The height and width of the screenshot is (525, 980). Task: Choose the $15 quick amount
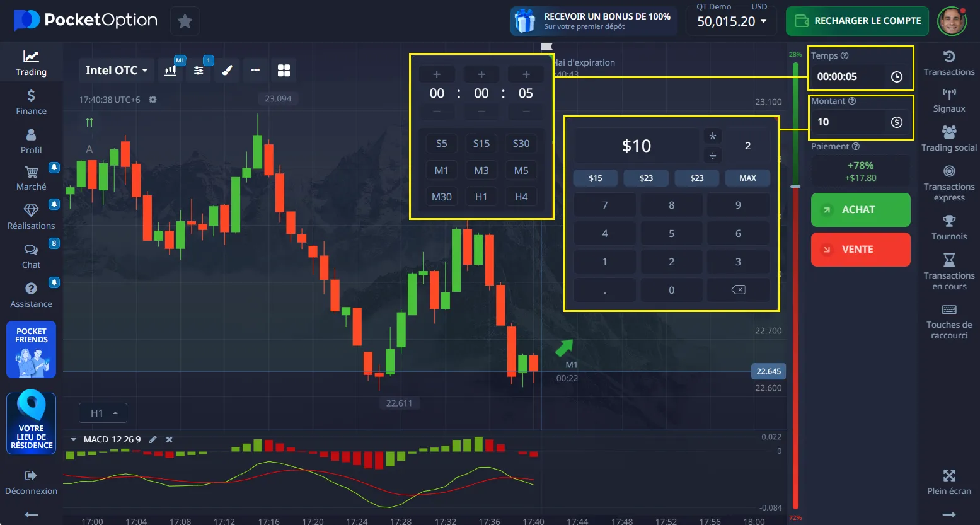(x=595, y=178)
